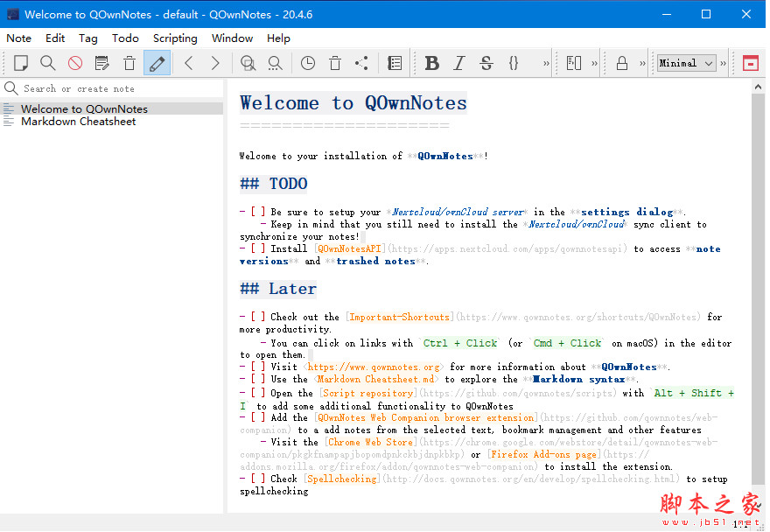Image resolution: width=770 pixels, height=532 pixels.
Task: Toggle the pencil edit mode button
Action: pyautogui.click(x=157, y=63)
